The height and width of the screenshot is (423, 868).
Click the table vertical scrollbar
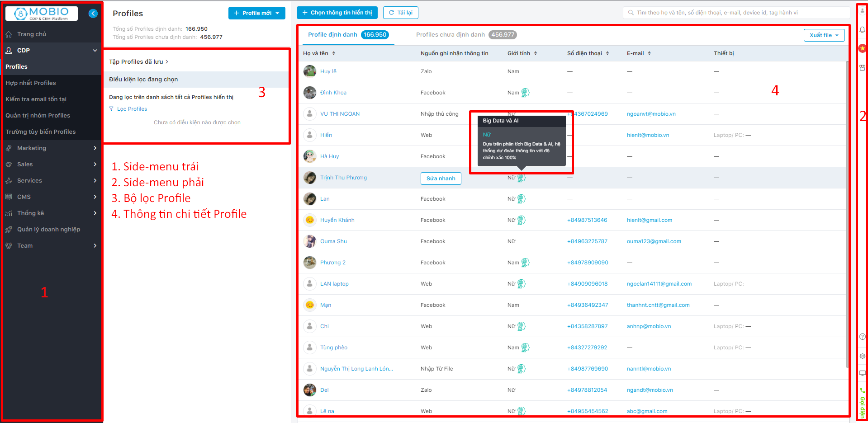(x=847, y=215)
